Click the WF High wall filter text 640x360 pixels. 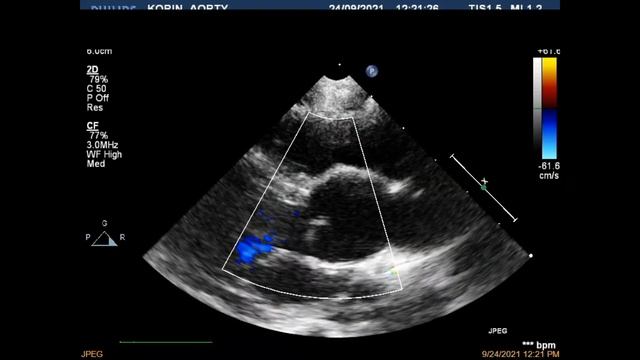click(104, 154)
